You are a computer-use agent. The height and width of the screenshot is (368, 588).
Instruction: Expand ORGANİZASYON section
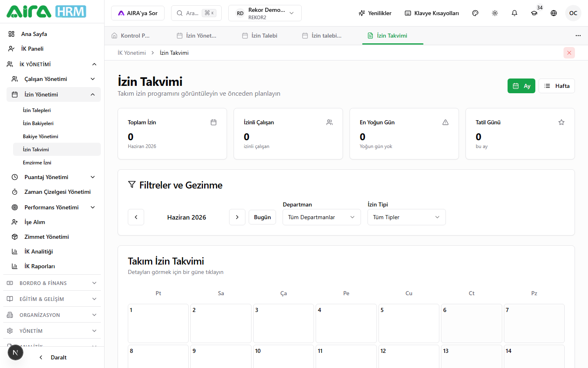52,315
